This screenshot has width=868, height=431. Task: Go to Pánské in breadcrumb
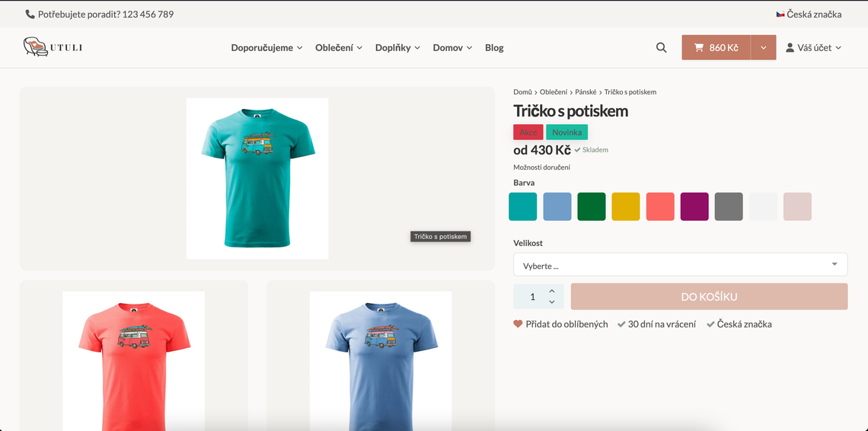(586, 92)
